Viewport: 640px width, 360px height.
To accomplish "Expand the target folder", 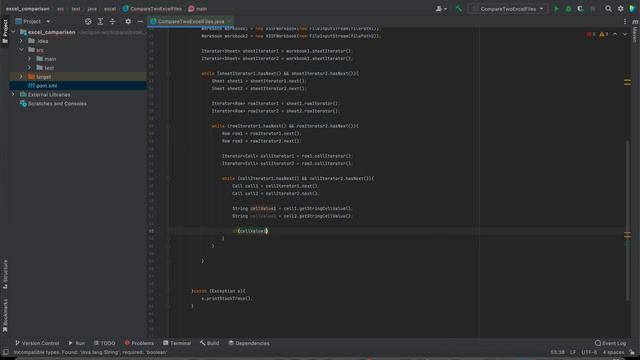I will [21, 77].
